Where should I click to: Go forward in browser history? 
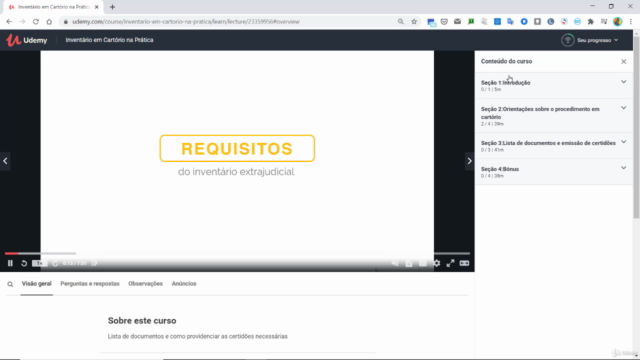(x=22, y=22)
